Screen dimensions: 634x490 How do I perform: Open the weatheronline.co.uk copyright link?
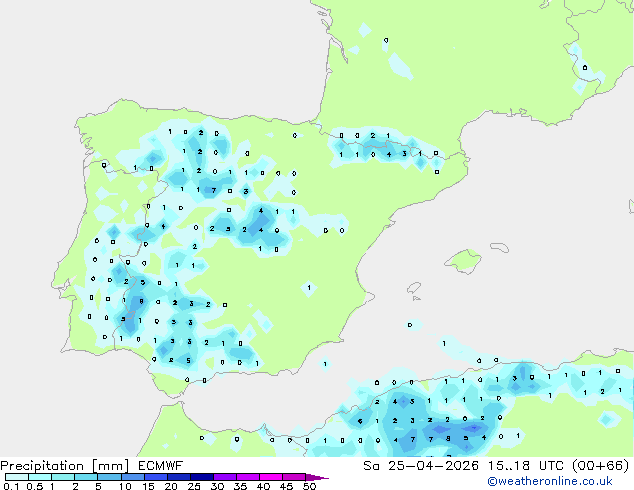[550, 482]
